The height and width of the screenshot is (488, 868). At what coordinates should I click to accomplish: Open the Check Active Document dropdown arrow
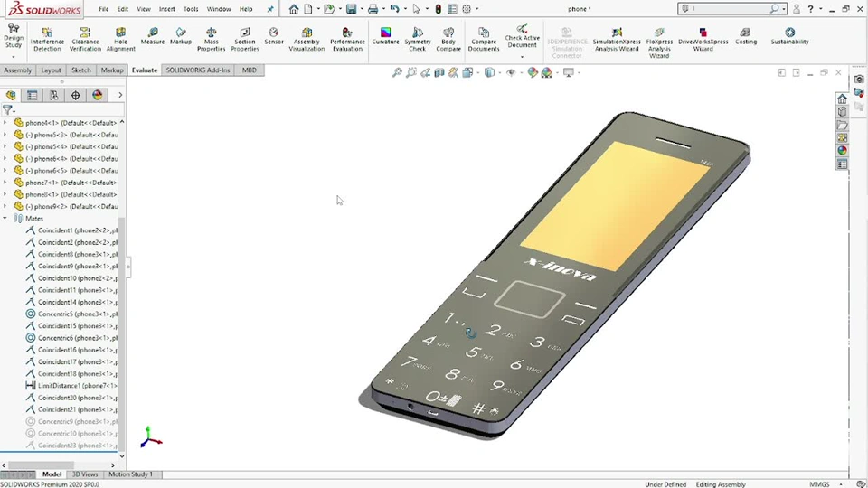pyautogui.click(x=522, y=56)
